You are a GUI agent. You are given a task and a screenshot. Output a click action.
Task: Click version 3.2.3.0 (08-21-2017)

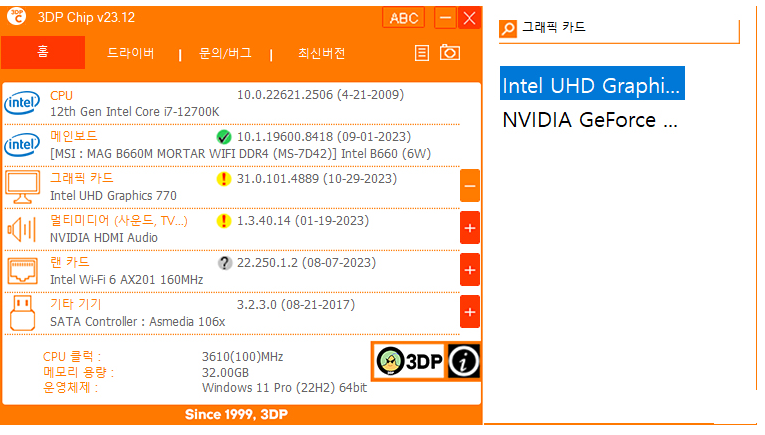[296, 305]
